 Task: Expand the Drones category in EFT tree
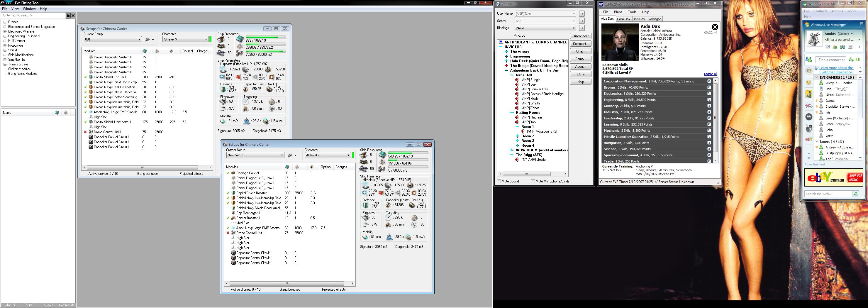point(5,22)
